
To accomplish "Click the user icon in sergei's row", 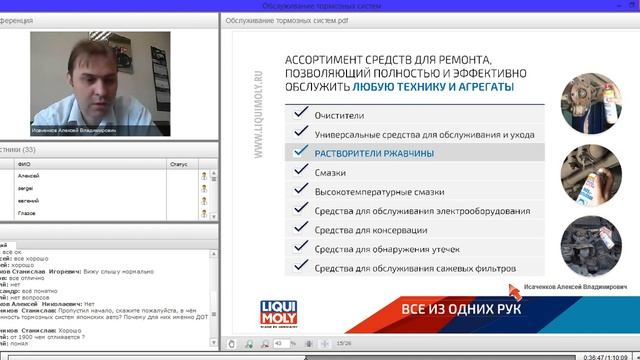I will [x=204, y=189].
